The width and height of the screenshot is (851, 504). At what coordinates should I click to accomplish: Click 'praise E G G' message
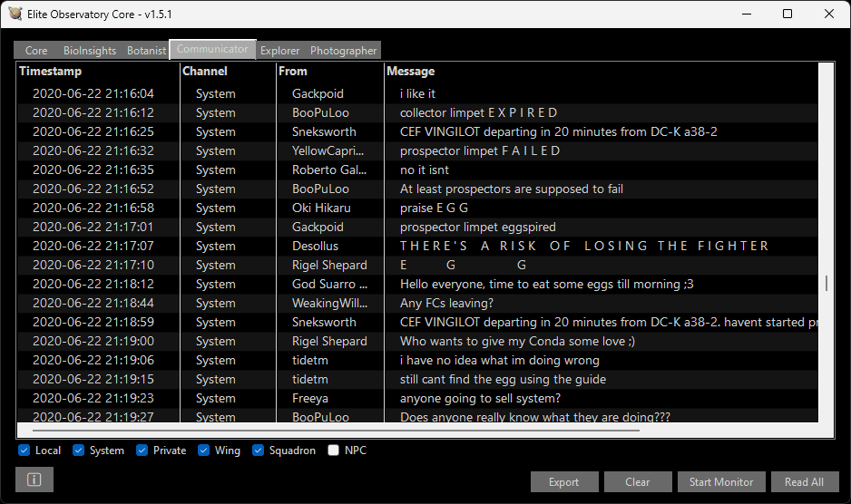(434, 208)
